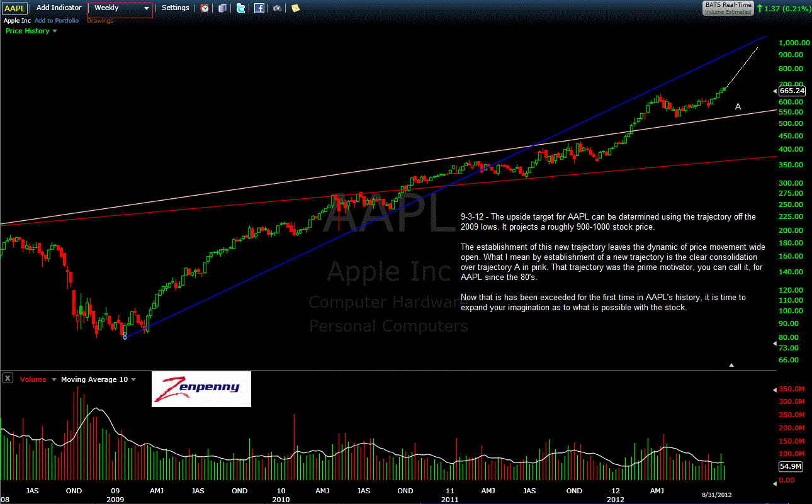Click the Moving Average 10 label
This screenshot has height=504, width=812.
pos(94,379)
